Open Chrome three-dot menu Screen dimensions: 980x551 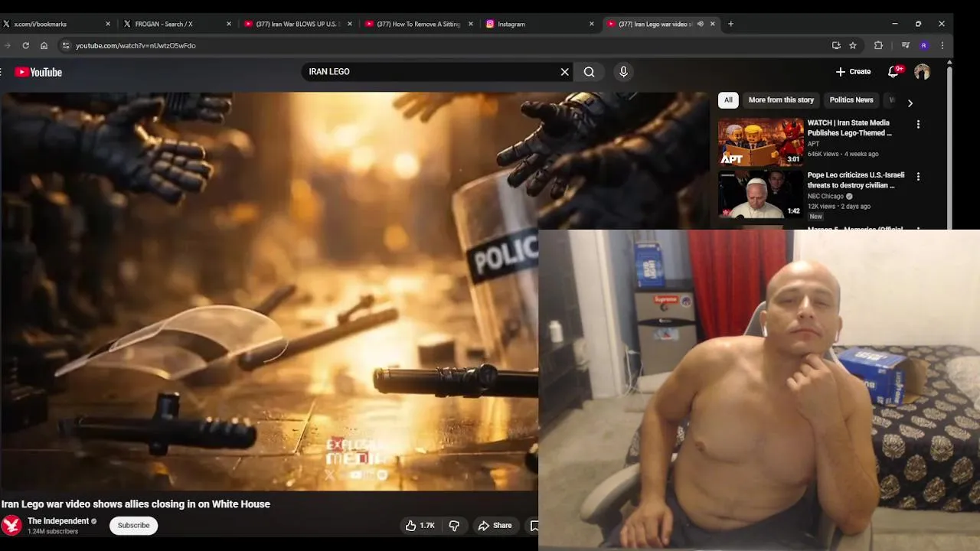click(942, 45)
